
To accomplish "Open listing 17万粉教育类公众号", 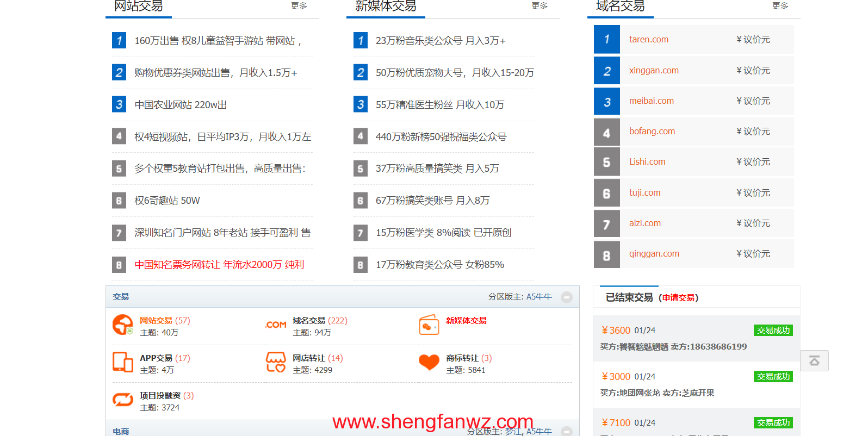I will 439,265.
